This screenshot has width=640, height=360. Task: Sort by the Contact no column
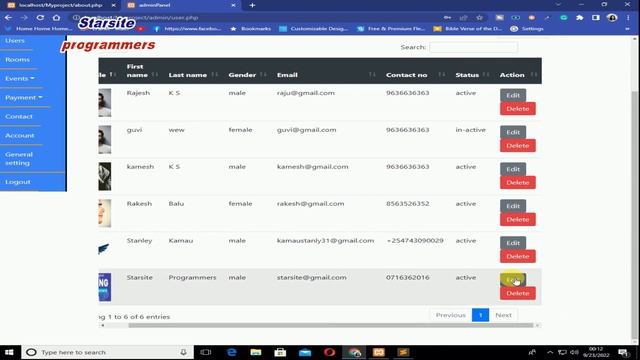[416, 75]
